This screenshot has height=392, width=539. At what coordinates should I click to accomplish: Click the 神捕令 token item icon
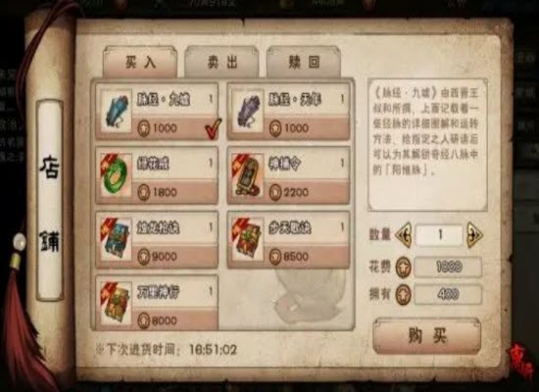tap(248, 175)
